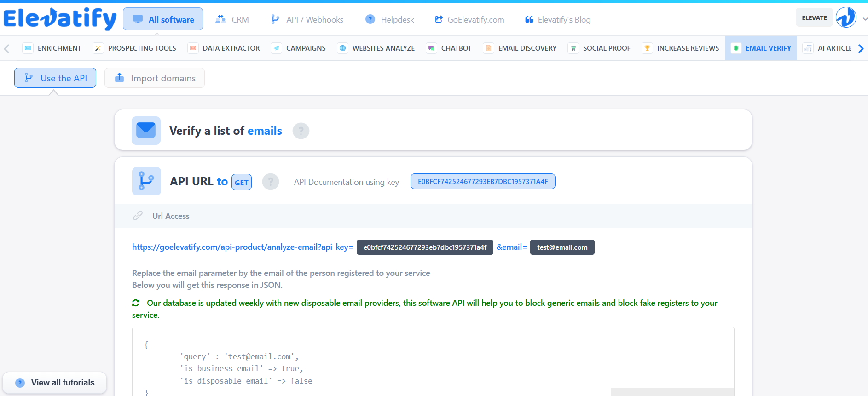Click the link chain icon near Url Access
This screenshot has height=396, width=868.
(138, 216)
